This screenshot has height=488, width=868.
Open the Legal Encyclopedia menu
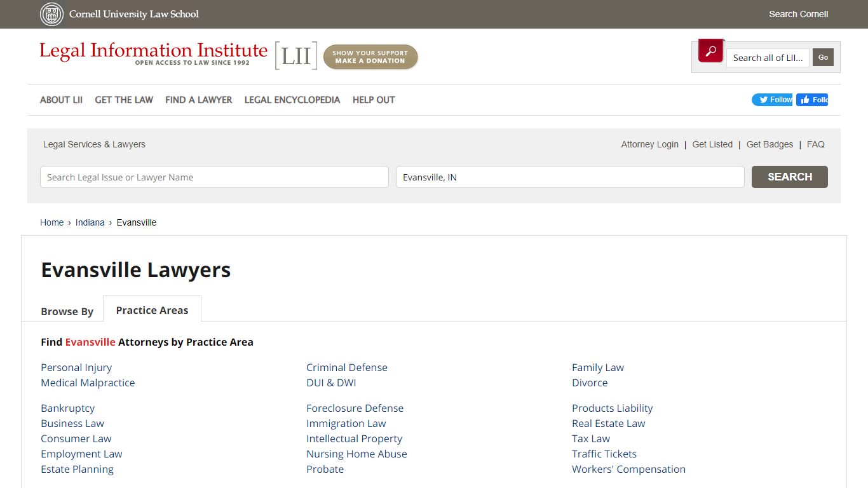pos(292,100)
